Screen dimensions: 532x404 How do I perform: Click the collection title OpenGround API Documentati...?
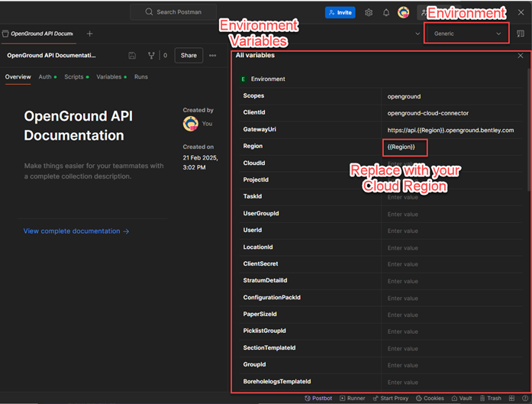click(51, 55)
